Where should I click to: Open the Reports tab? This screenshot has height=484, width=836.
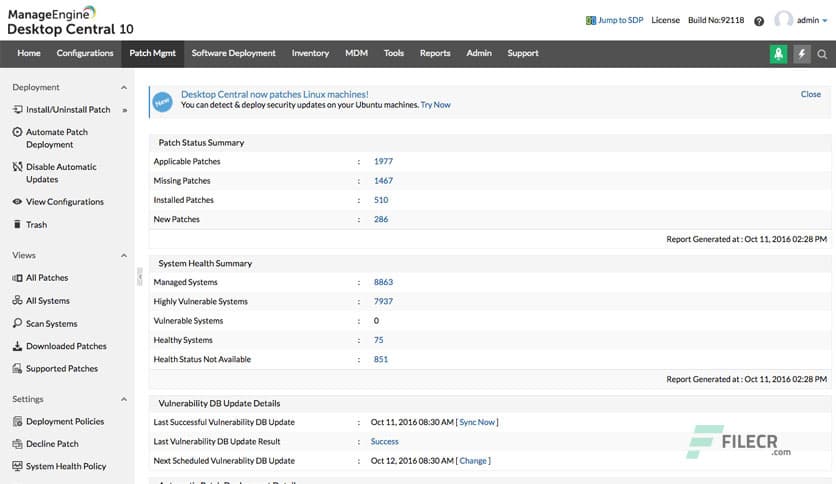click(x=435, y=53)
